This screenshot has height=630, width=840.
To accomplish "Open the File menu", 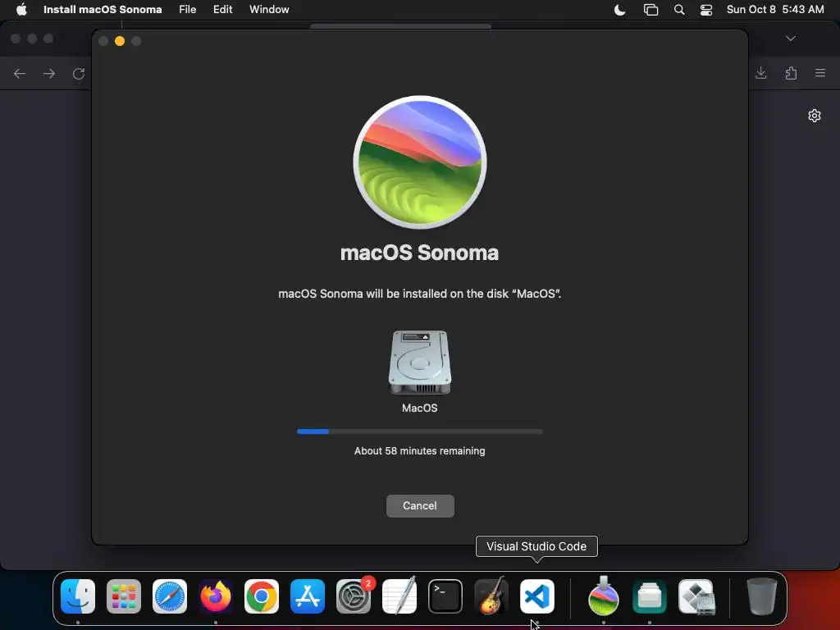I will point(188,10).
